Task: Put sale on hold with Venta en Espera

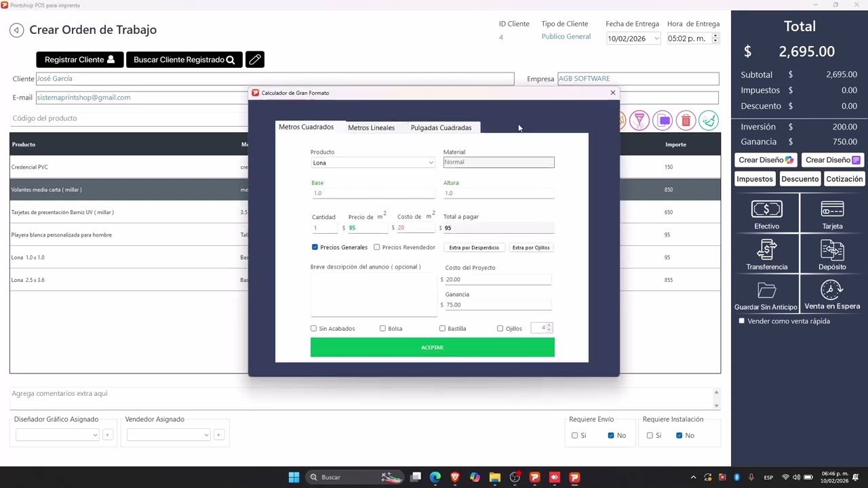Action: [x=832, y=296]
